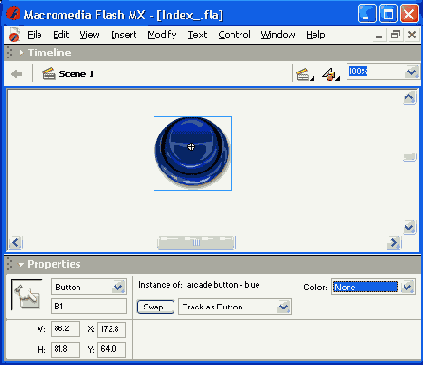Click the button symbol icon in Properties
This screenshot has height=365, width=423.
[27, 295]
